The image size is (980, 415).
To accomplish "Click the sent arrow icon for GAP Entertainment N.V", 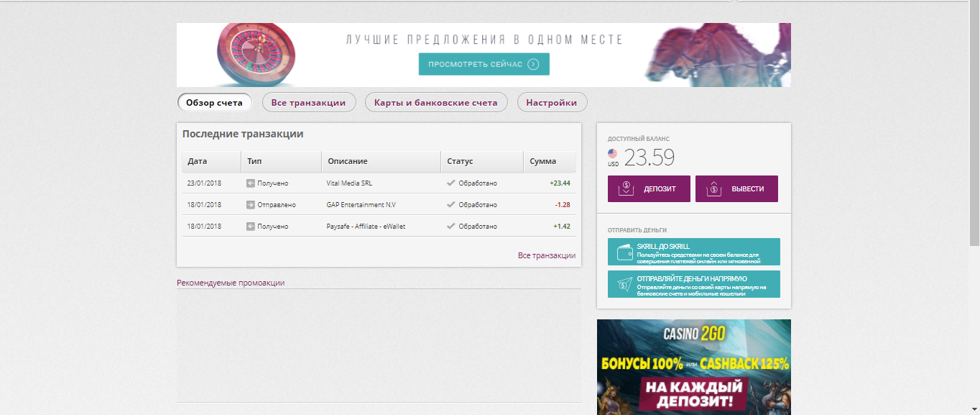I will pos(251,204).
